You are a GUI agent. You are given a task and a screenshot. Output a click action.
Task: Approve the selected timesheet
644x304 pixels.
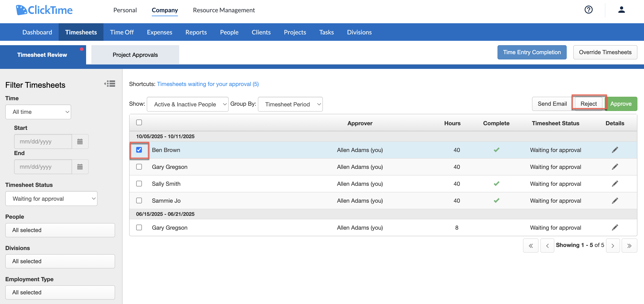coord(622,104)
